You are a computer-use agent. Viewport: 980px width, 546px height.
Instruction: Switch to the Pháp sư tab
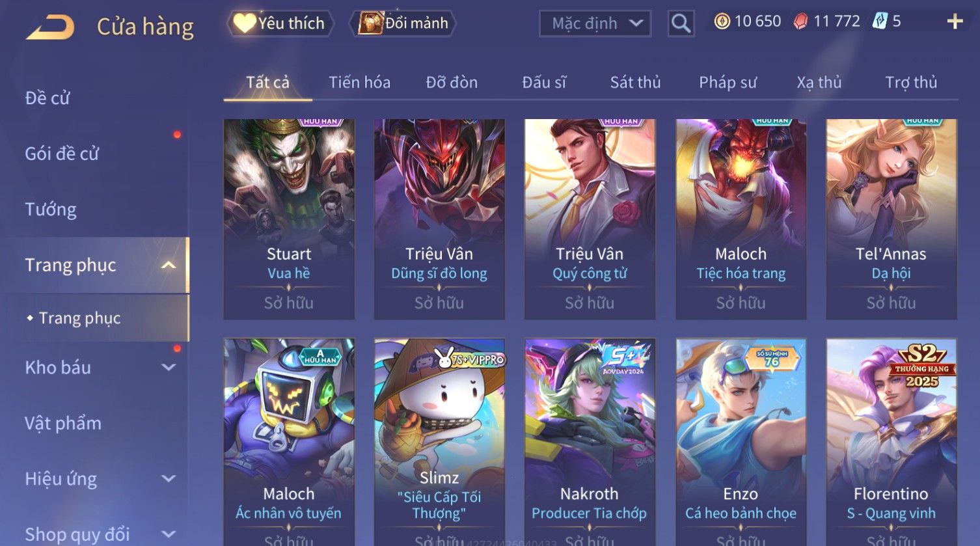click(x=728, y=83)
